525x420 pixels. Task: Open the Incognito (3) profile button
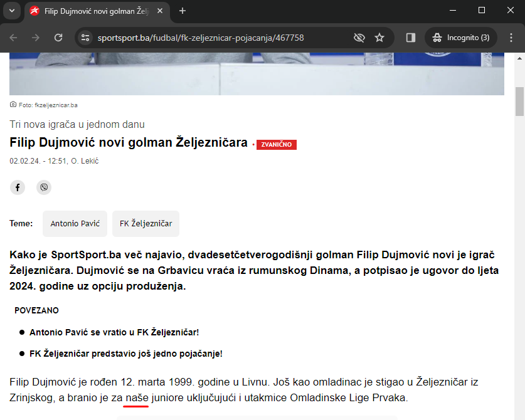coord(461,38)
